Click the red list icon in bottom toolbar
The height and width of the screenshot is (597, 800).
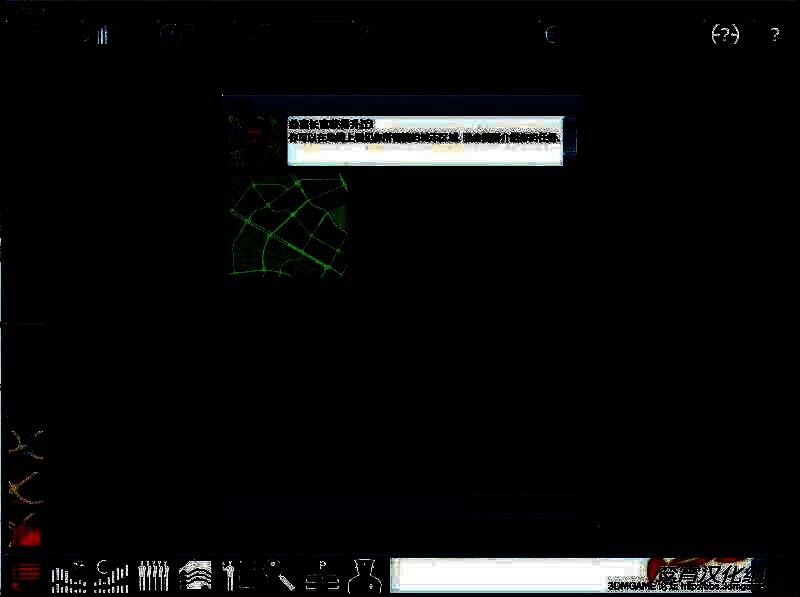27,575
